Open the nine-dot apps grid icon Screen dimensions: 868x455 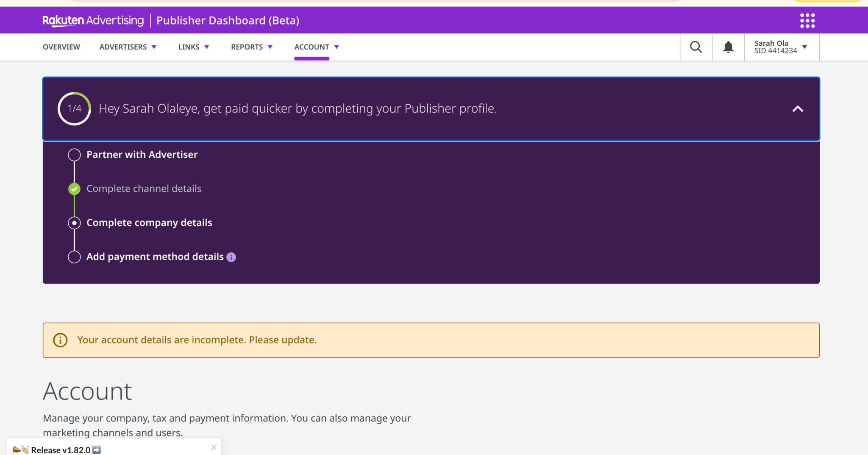pyautogui.click(x=807, y=20)
